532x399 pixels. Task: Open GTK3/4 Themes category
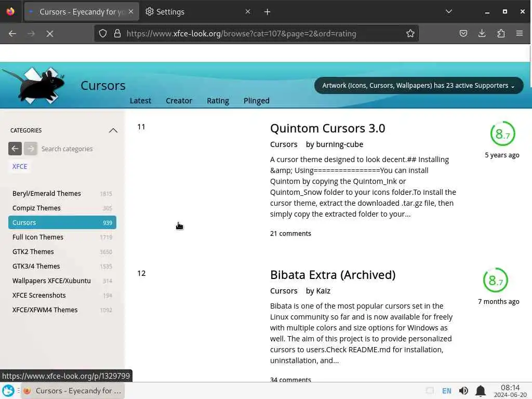tap(62, 267)
